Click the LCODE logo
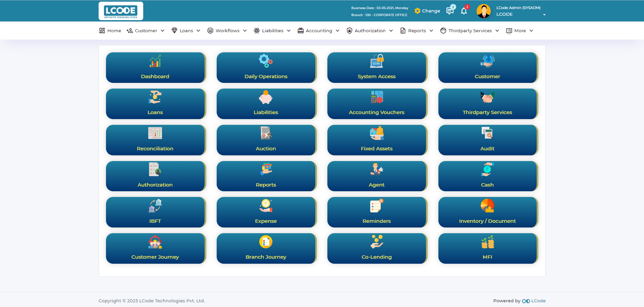 coord(121,11)
